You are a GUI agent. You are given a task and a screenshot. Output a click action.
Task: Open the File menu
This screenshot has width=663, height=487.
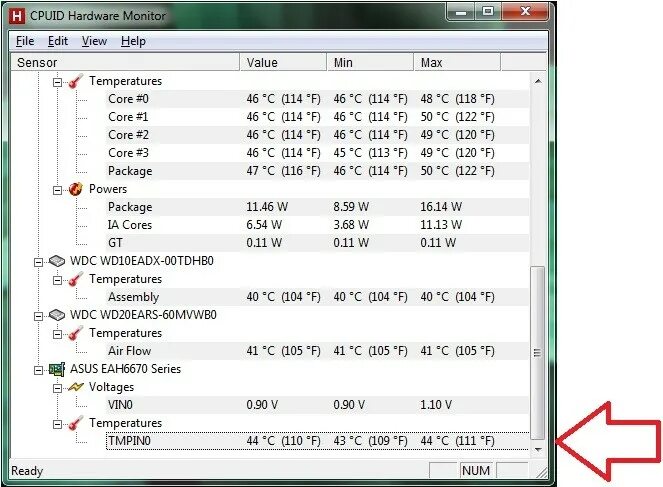coord(25,41)
